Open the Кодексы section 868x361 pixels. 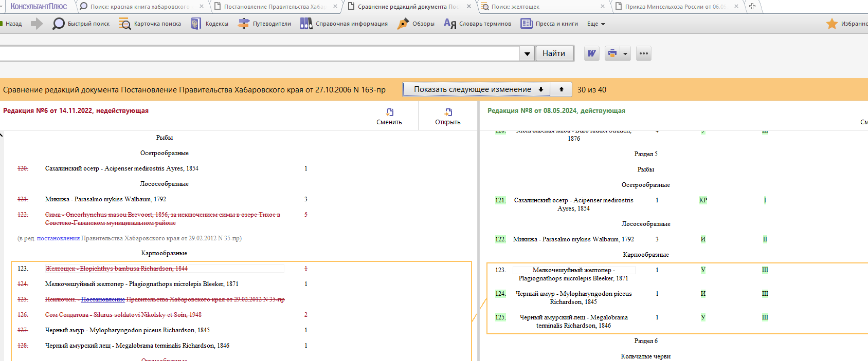tap(209, 24)
